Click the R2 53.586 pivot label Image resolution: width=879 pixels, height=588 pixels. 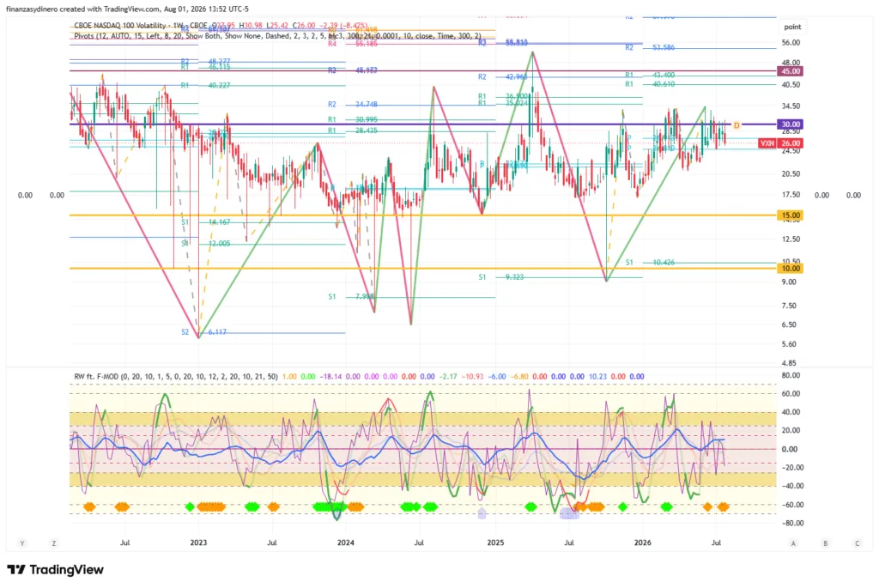(x=651, y=48)
